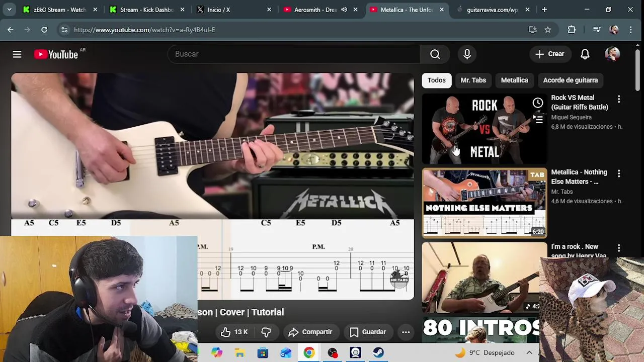Open options menu for Rock VS Metal video
Image resolution: width=644 pixels, height=362 pixels.
pyautogui.click(x=619, y=99)
